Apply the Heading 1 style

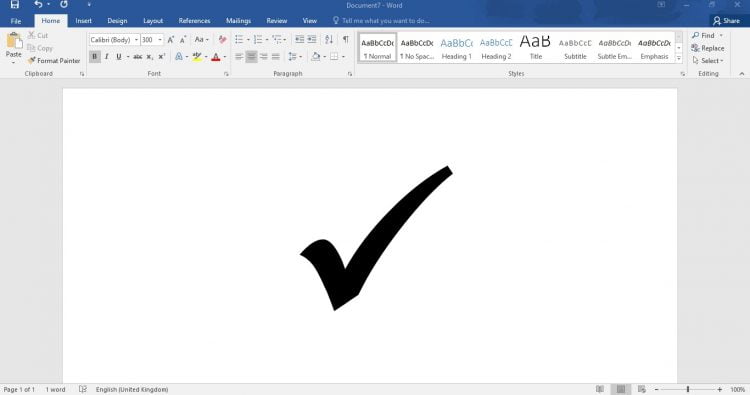tap(456, 48)
